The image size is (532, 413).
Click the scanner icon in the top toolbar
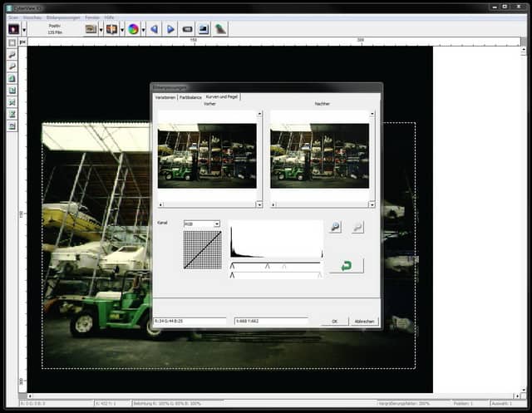pos(91,29)
